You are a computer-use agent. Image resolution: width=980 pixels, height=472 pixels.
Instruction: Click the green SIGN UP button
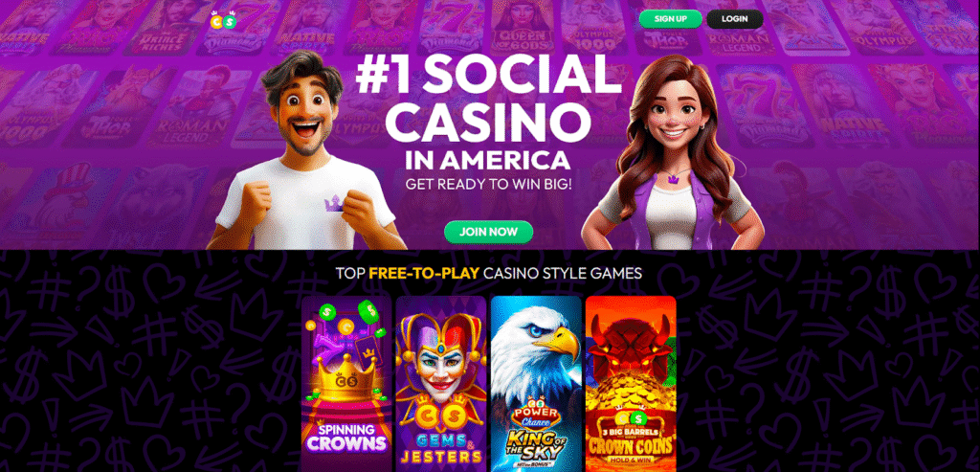click(x=671, y=19)
